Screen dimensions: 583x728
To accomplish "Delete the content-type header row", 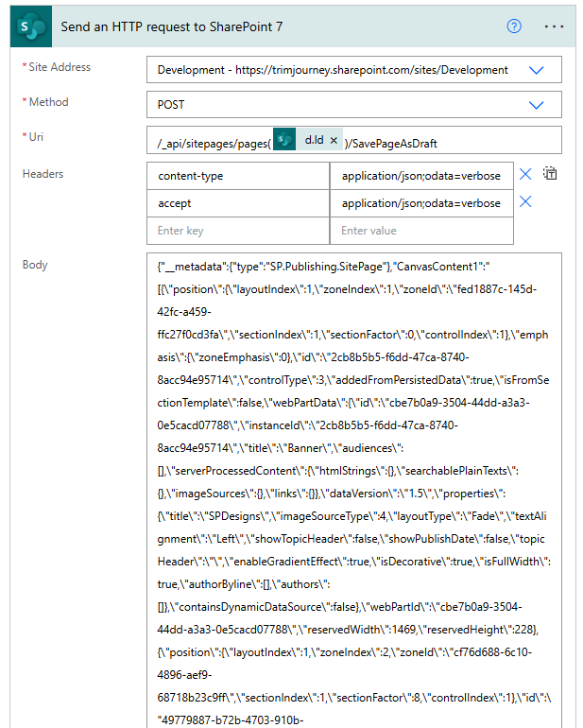I will [x=525, y=174].
